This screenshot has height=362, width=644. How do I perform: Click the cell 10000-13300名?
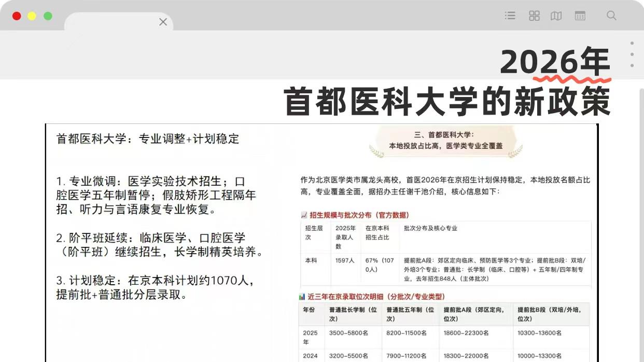(539, 356)
